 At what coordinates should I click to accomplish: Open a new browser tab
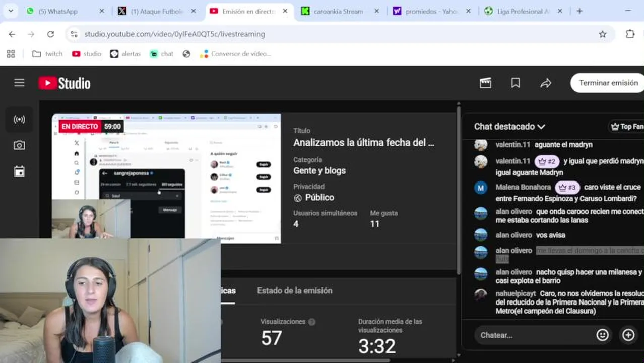click(x=579, y=11)
